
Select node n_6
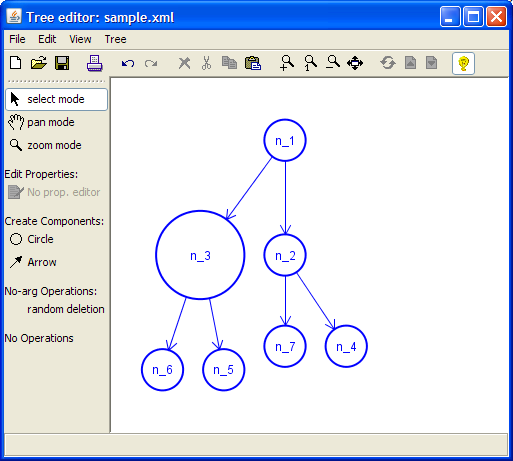[162, 370]
